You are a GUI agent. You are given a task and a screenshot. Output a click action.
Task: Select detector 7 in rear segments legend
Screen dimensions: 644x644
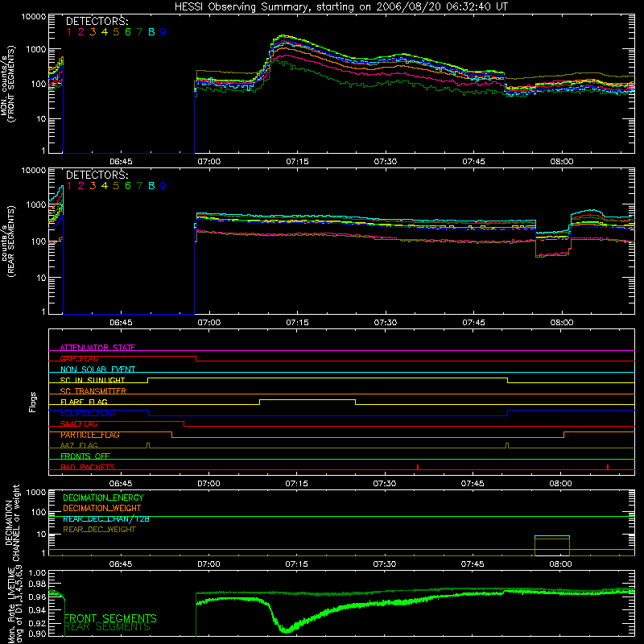pos(139,186)
